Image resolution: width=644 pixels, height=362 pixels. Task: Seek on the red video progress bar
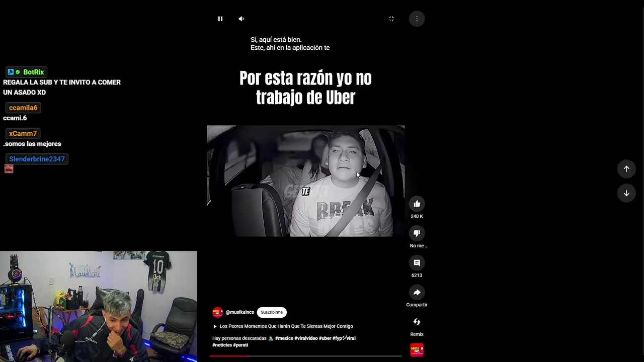tap(305, 356)
